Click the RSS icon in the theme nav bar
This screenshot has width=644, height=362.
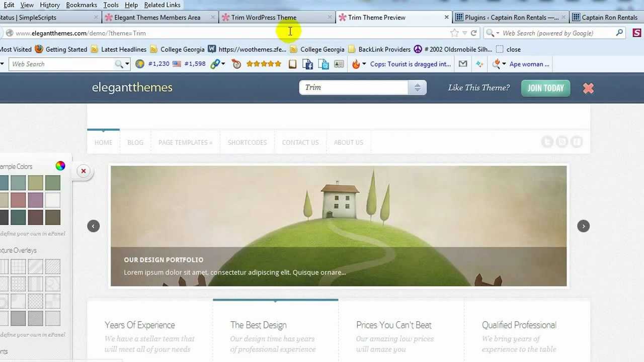562,142
